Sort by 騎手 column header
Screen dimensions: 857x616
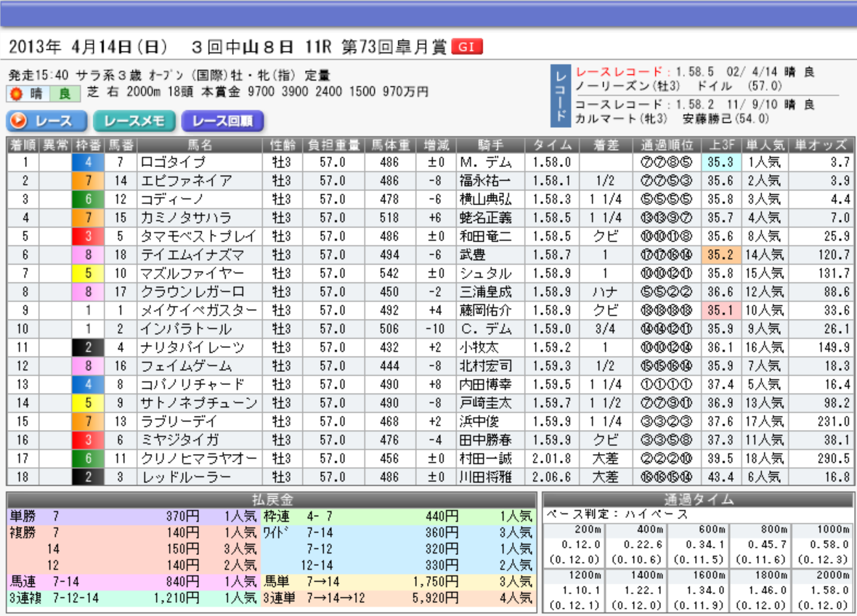[x=490, y=145]
